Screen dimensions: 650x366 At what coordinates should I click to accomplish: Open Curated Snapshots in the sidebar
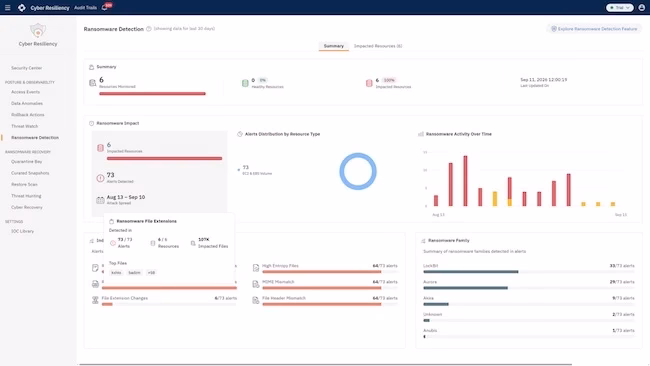tap(30, 173)
